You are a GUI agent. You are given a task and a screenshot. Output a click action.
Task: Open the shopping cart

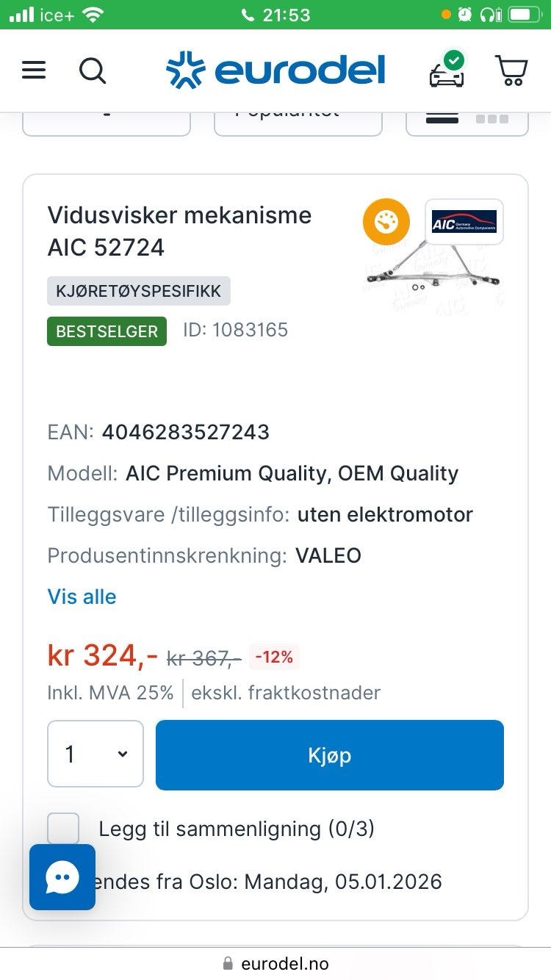511,71
